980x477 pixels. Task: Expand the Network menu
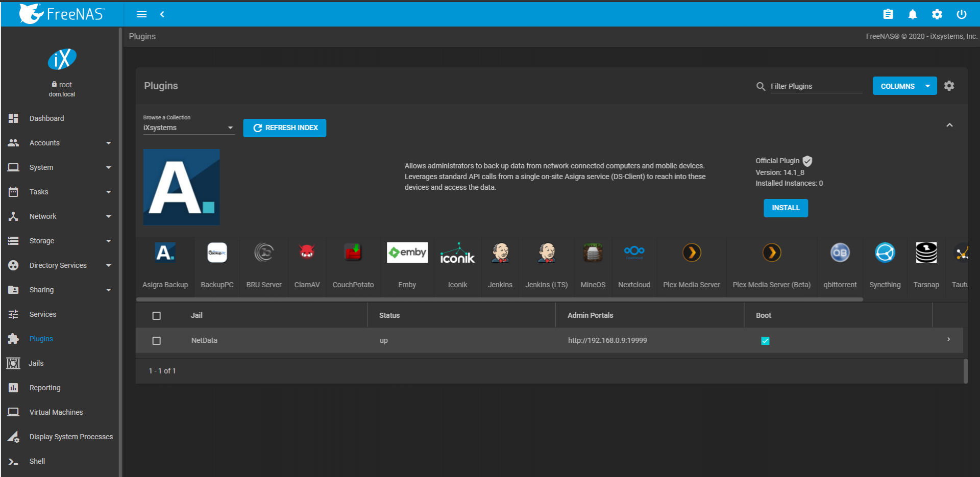point(60,216)
